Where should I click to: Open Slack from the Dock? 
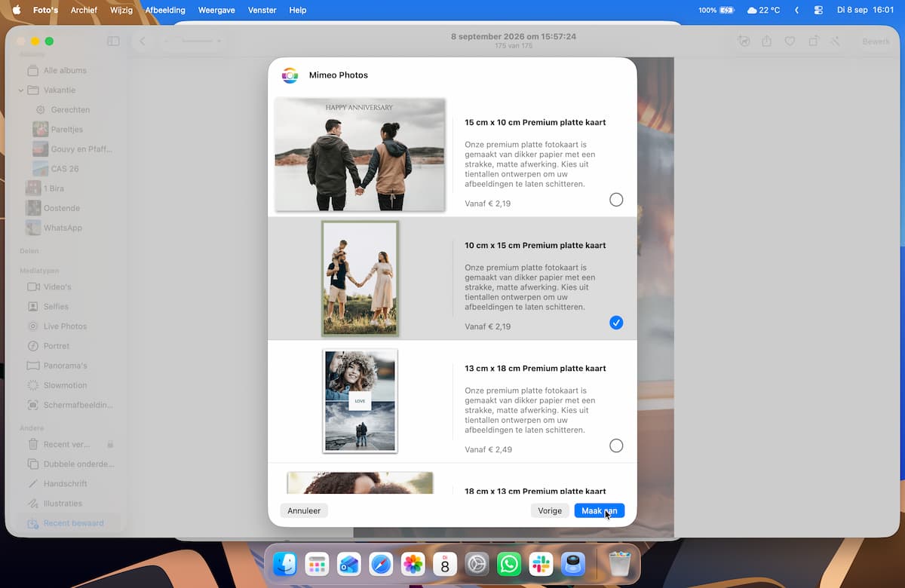tap(541, 564)
